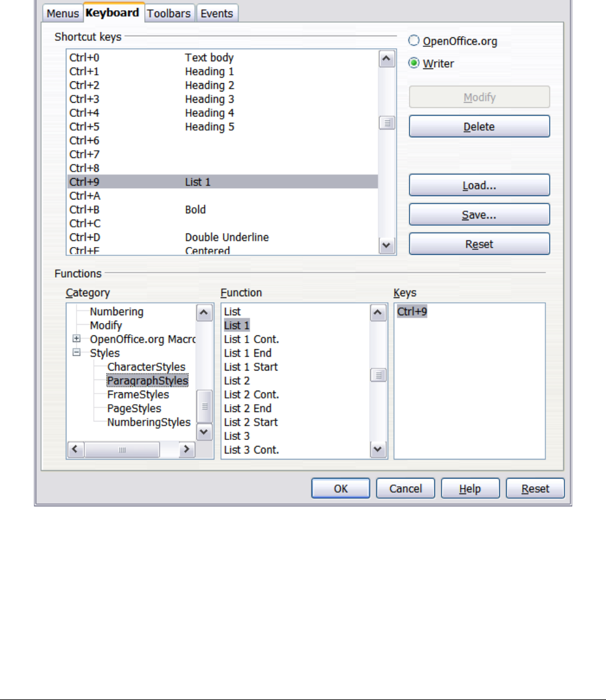The width and height of the screenshot is (606, 700).
Task: Click Function list scrollbar thumb
Action: (x=378, y=375)
